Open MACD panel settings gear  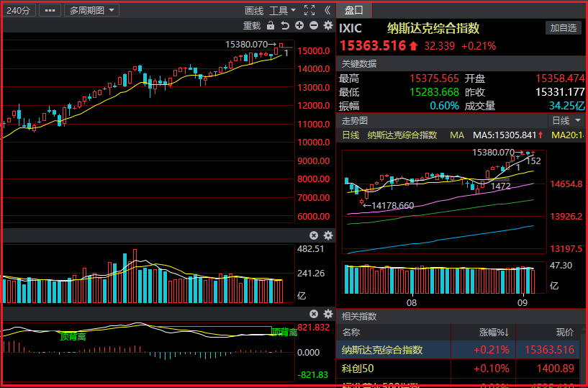click(328, 314)
